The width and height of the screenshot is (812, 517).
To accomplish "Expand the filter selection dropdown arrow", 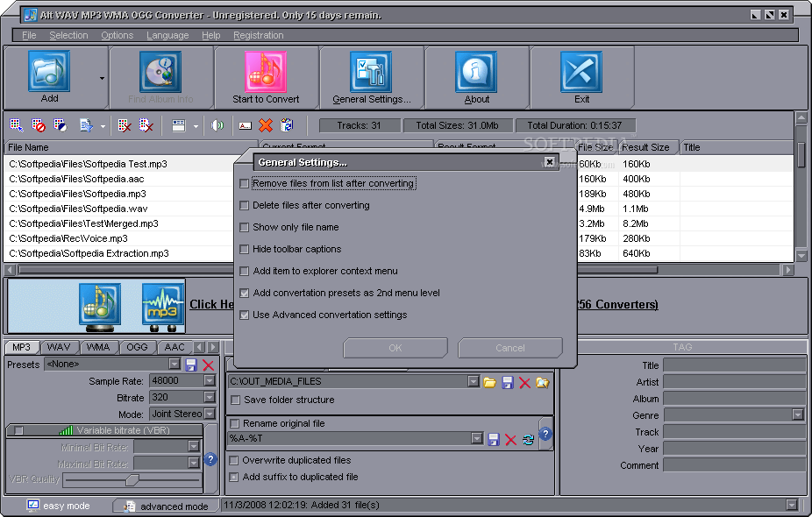I will pos(103,126).
